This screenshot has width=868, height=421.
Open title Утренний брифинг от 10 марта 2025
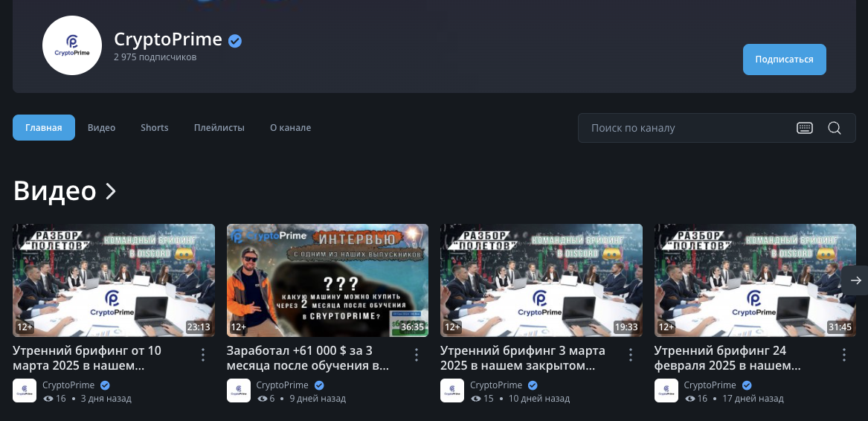pyautogui.click(x=87, y=359)
